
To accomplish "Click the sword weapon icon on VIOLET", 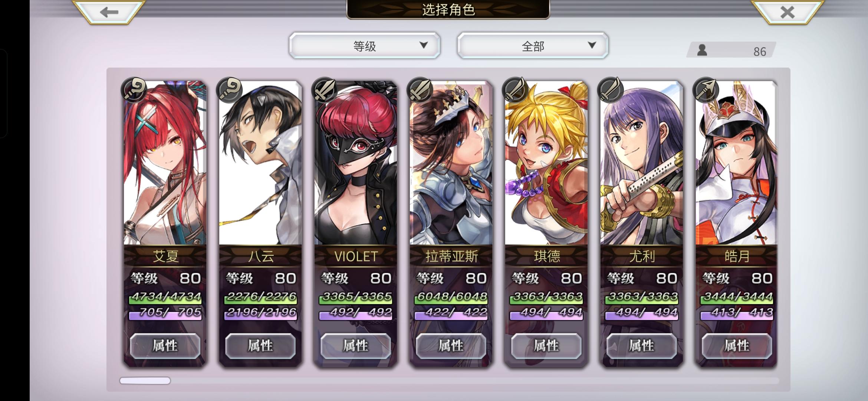I will coord(325,90).
